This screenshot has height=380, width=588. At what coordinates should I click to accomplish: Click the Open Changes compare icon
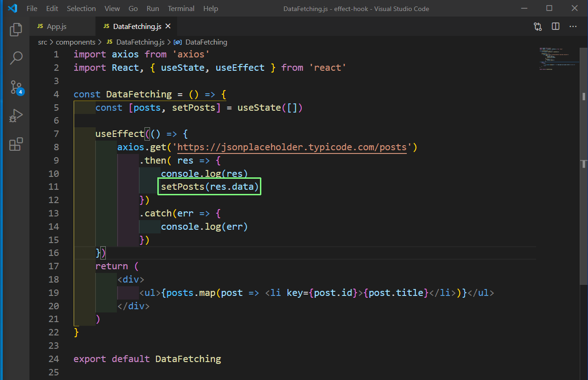coord(538,27)
